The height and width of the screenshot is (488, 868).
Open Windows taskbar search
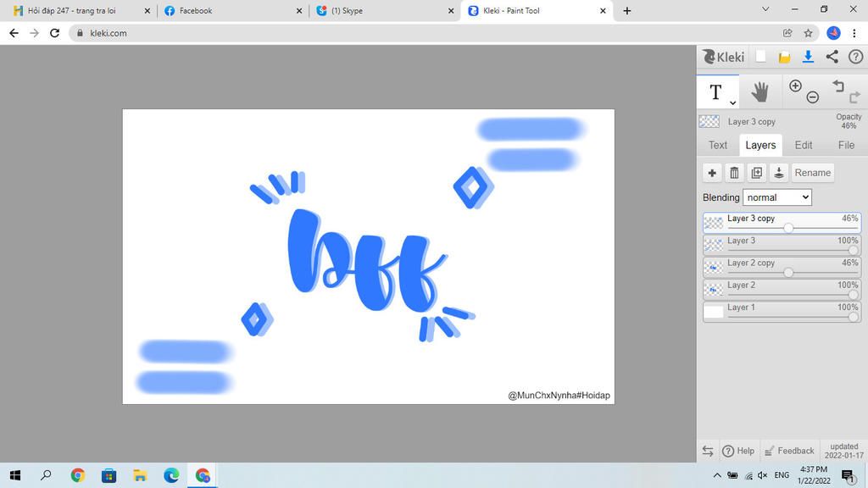coord(46,475)
